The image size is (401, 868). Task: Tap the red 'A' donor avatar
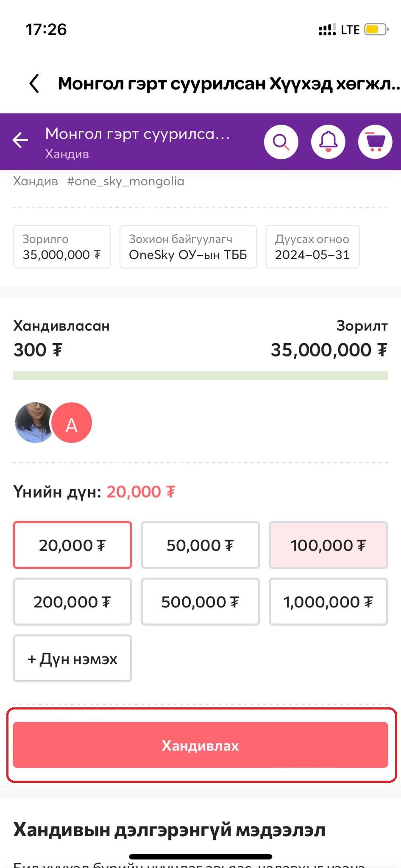point(72,423)
